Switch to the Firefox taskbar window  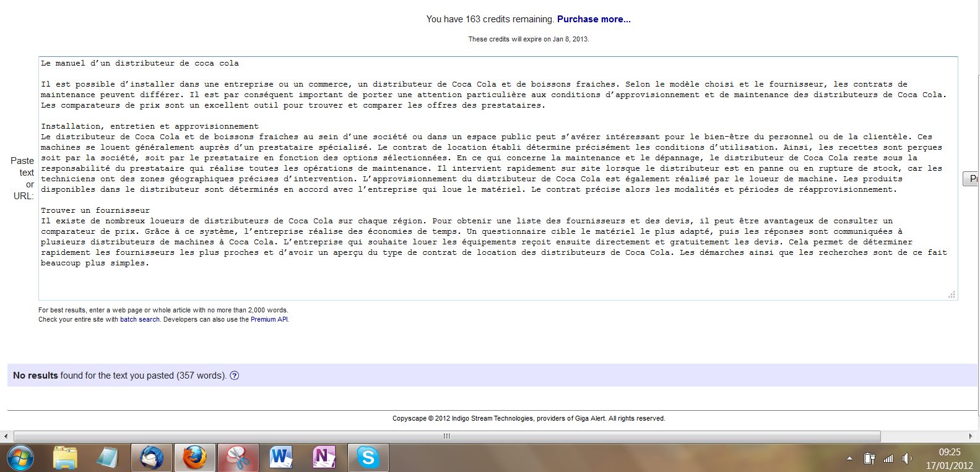click(194, 458)
